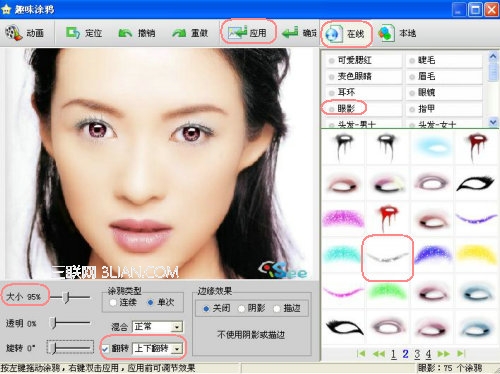Maximize the 趣味涂鸦 window
The image size is (500, 374).
[475, 10]
